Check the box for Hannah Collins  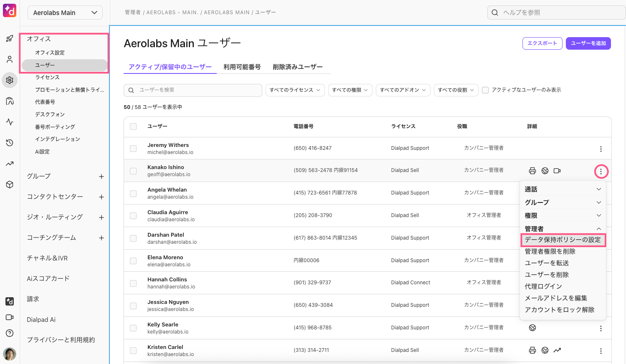(133, 283)
